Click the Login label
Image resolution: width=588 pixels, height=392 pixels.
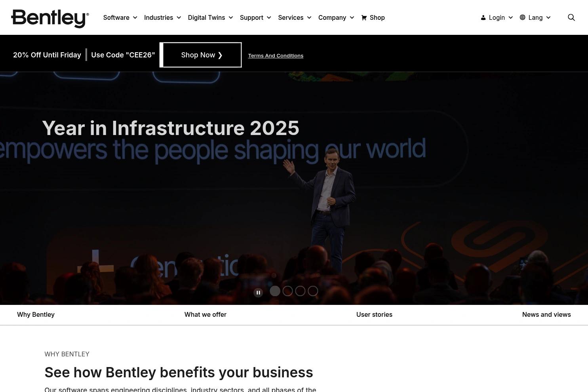[x=497, y=17]
